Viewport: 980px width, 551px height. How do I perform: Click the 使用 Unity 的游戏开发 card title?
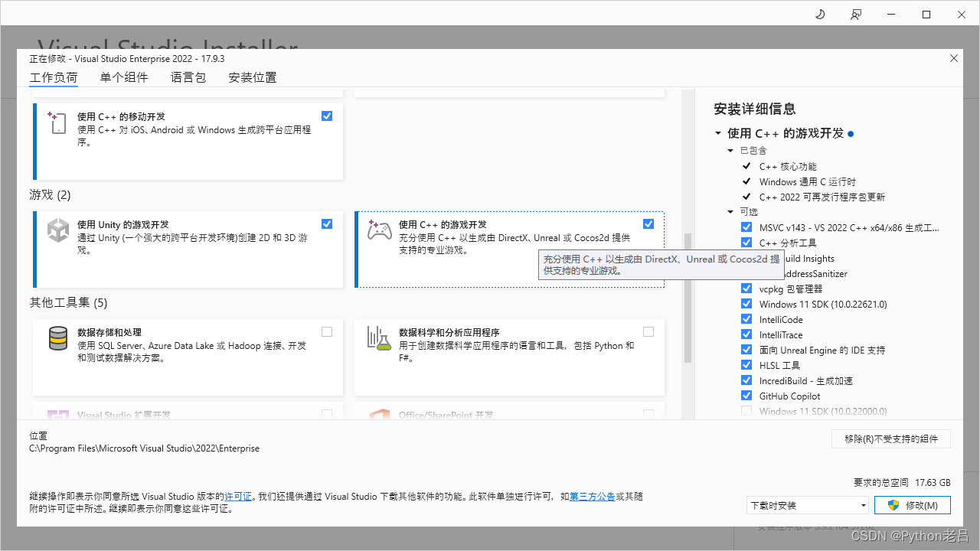point(123,225)
